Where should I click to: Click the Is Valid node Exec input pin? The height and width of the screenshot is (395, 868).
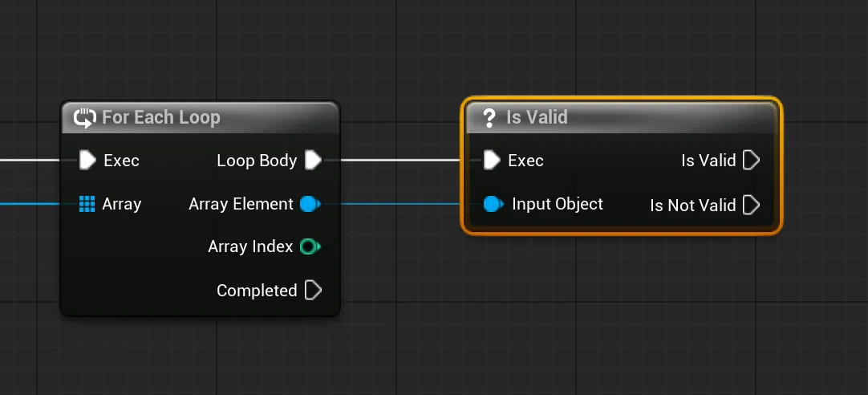coord(492,160)
